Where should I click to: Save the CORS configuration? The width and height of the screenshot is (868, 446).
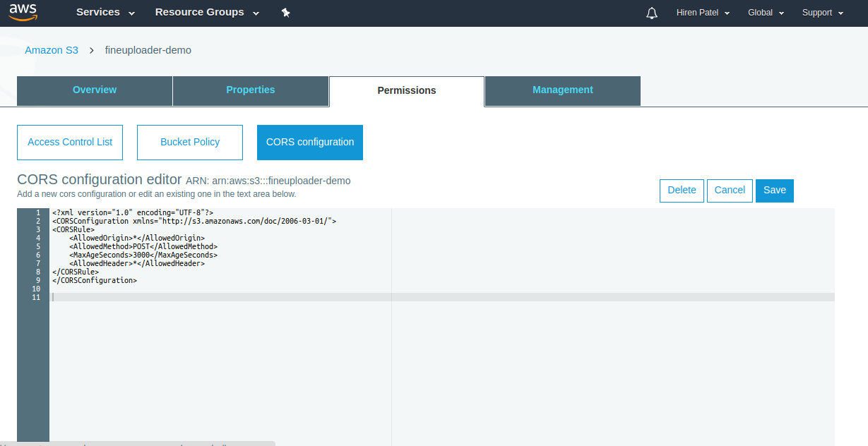pos(774,190)
